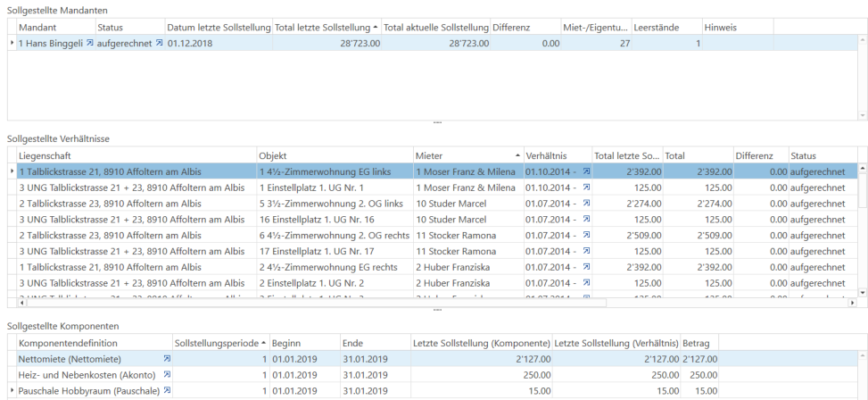Select Betrag value 250.00
Image resolution: width=868 pixels, height=400 pixels.
tap(699, 374)
